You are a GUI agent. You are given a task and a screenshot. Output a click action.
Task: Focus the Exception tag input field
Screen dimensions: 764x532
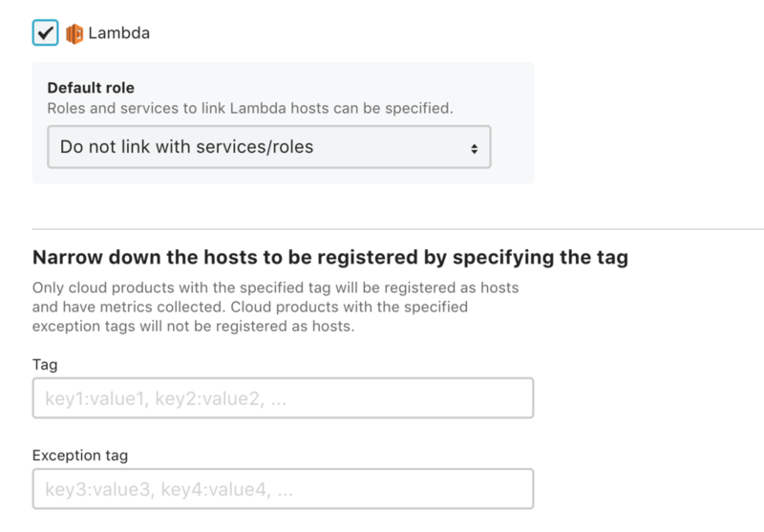(x=283, y=489)
